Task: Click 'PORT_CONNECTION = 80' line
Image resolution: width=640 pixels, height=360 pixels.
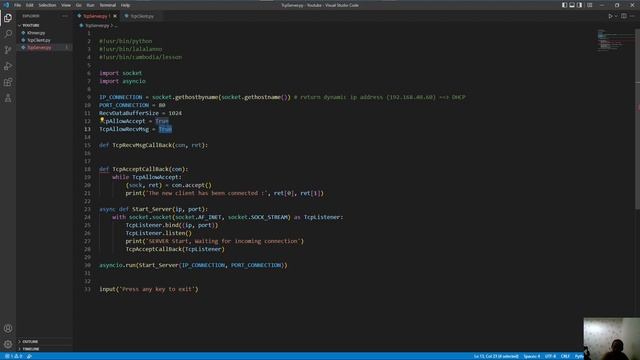Action: pyautogui.click(x=132, y=105)
